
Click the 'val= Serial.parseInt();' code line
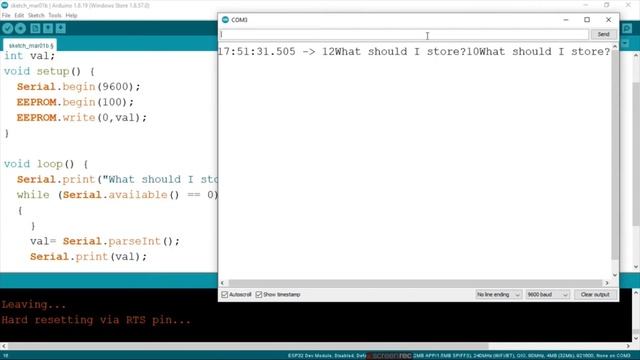tap(104, 241)
